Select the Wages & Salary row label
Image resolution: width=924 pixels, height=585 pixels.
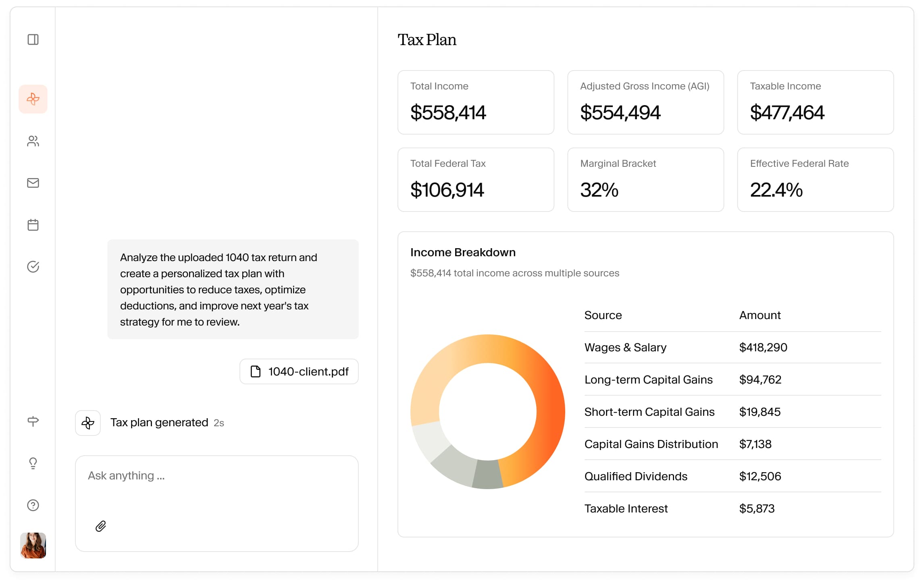(x=625, y=347)
